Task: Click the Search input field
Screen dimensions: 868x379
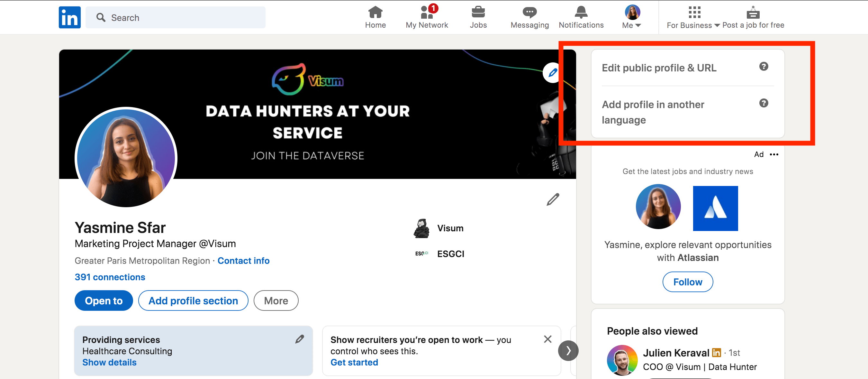Action: 175,17
